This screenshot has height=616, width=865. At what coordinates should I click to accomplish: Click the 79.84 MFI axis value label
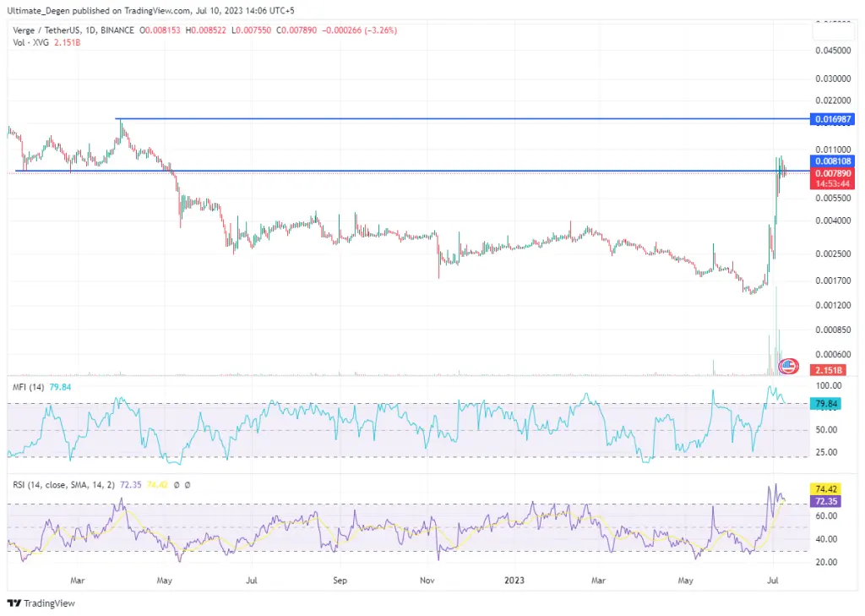(826, 404)
